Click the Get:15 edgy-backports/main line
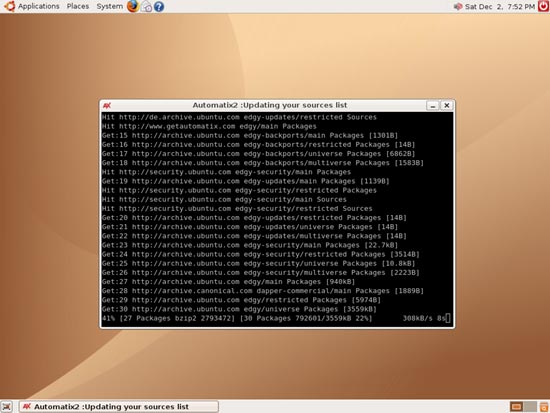The height and width of the screenshot is (413, 550). click(x=250, y=135)
